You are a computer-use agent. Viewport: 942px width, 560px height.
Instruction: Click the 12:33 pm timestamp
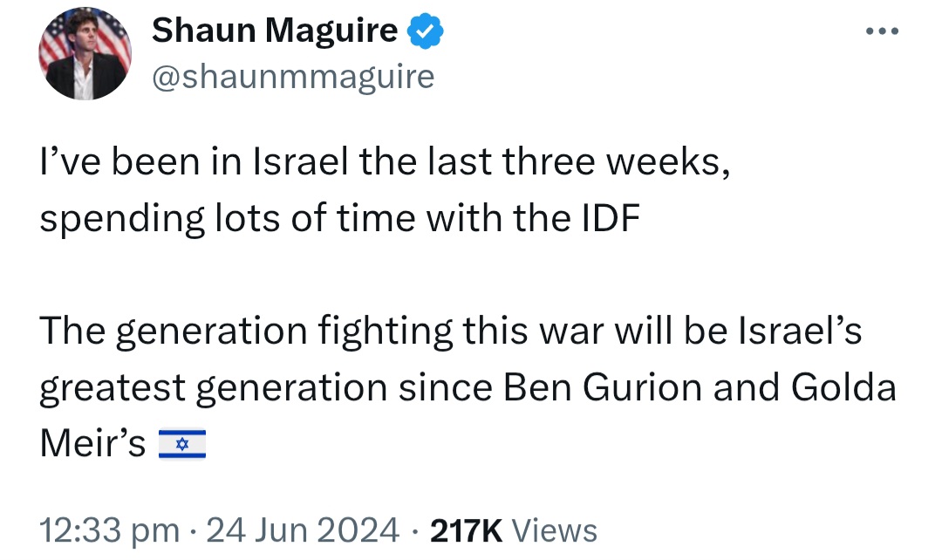109,530
